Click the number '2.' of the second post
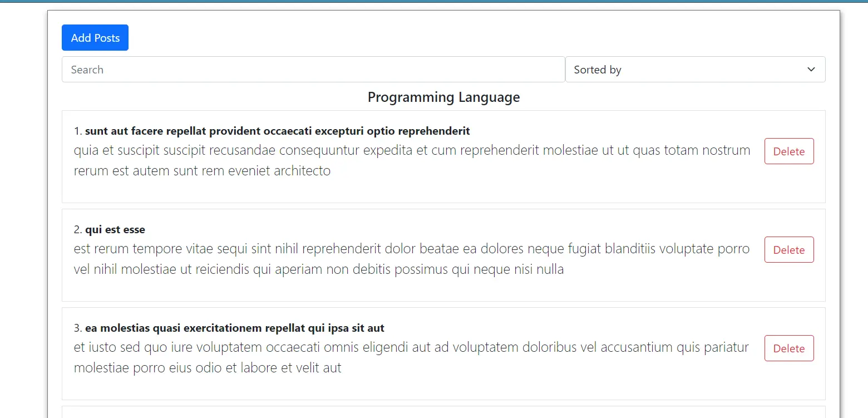Screen dimensions: 868x418 pos(78,230)
